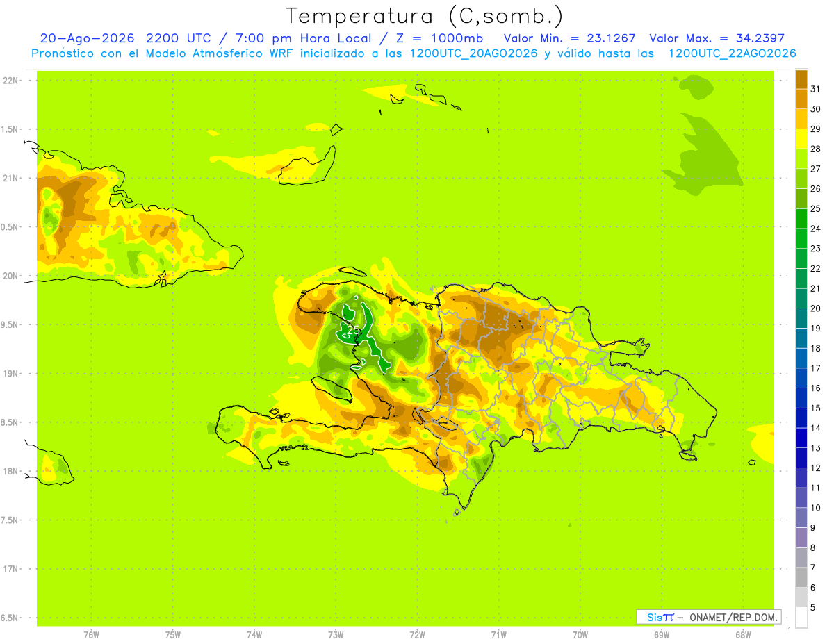Click the legend value '31'

815,88
